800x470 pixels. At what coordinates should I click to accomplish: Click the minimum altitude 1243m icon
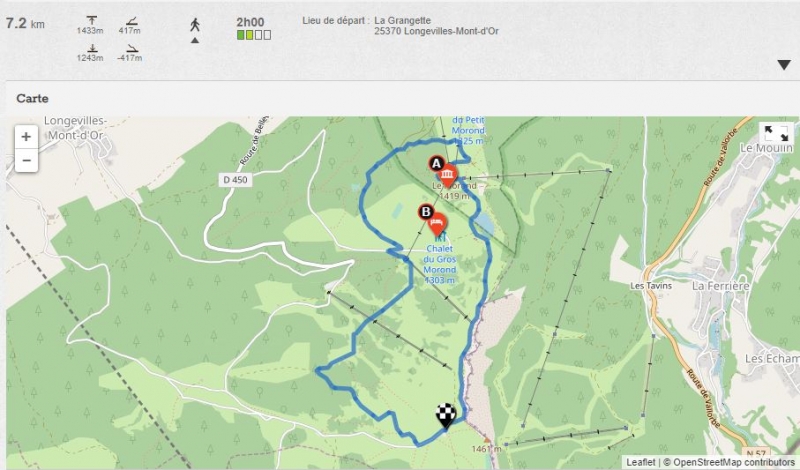(x=92, y=48)
